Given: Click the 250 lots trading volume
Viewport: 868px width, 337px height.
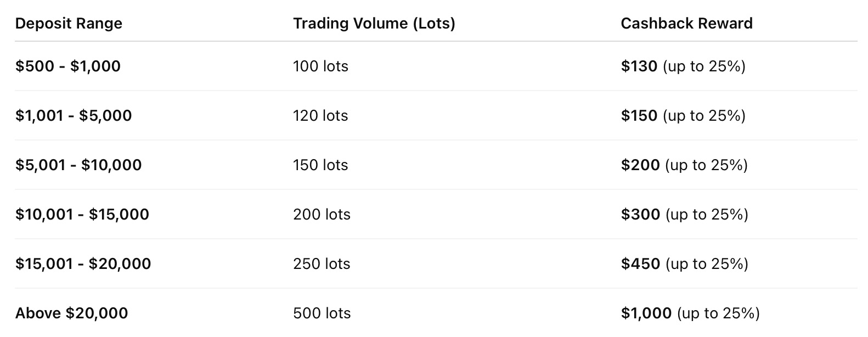Looking at the screenshot, I should 322,264.
